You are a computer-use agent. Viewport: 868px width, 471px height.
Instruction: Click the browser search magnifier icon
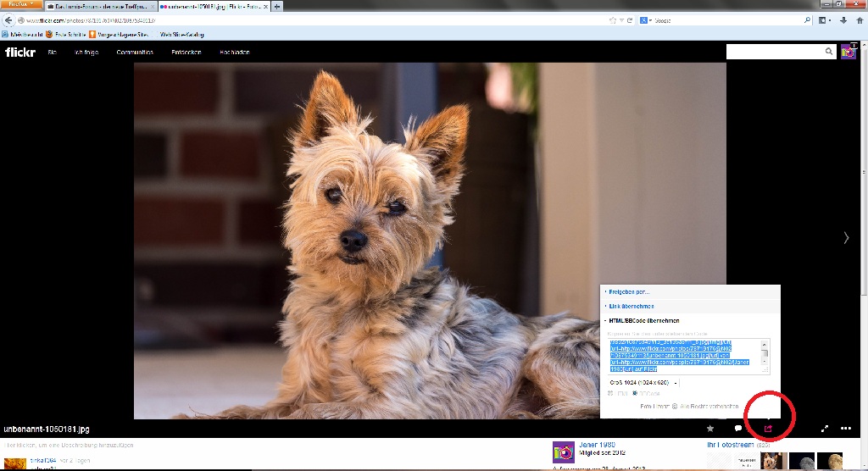(x=807, y=20)
